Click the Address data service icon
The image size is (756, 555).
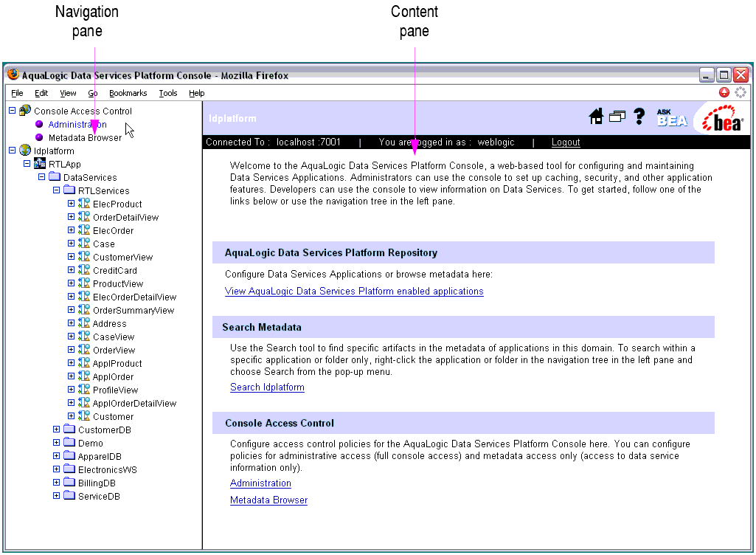pos(84,323)
